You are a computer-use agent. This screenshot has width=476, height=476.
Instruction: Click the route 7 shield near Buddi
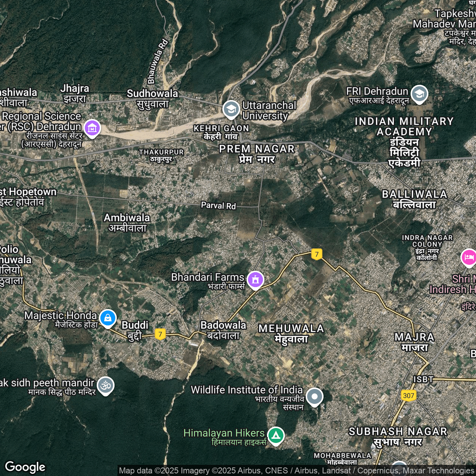pos(160,334)
